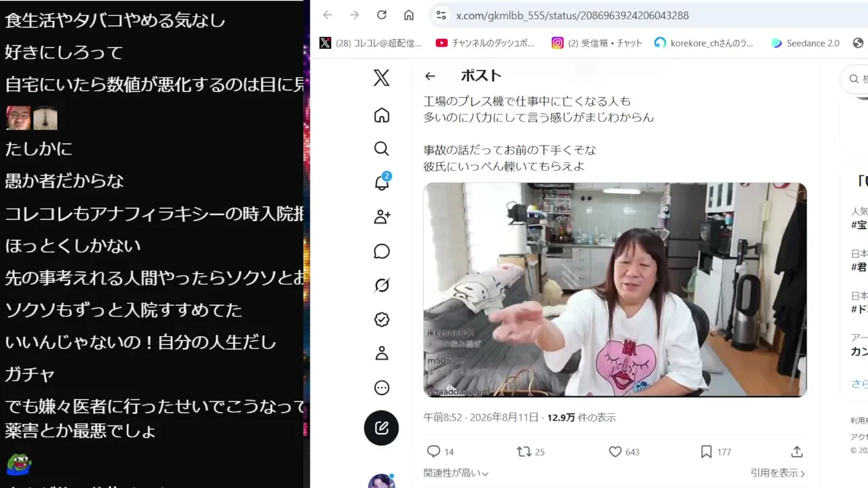868x488 pixels.
Task: Open the 引用を表示 link
Action: 778,473
